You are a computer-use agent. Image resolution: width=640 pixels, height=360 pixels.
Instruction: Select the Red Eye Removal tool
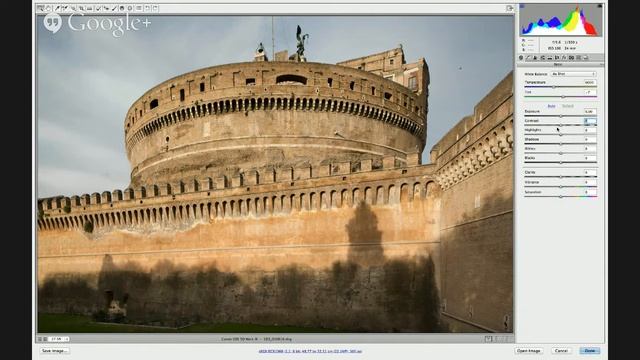[x=106, y=8]
